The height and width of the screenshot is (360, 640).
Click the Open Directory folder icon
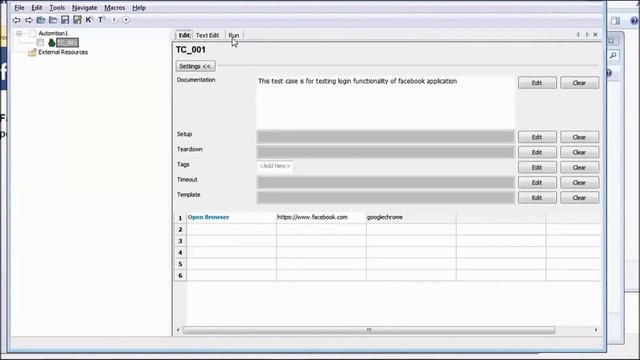pyautogui.click(x=53, y=20)
